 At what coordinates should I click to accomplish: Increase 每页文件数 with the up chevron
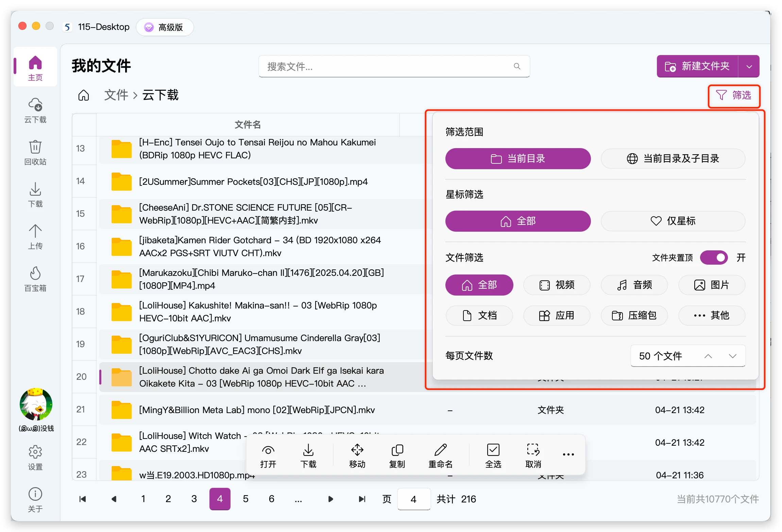708,356
